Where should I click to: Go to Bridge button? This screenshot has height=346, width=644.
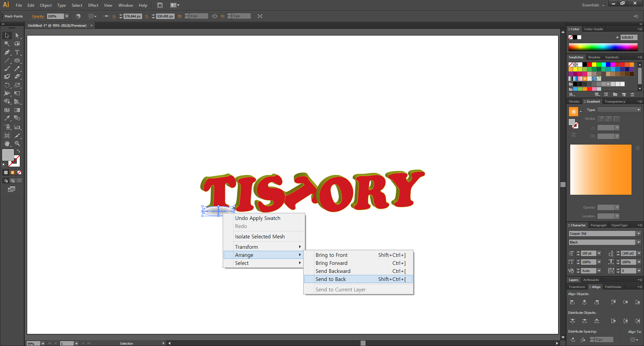click(160, 5)
